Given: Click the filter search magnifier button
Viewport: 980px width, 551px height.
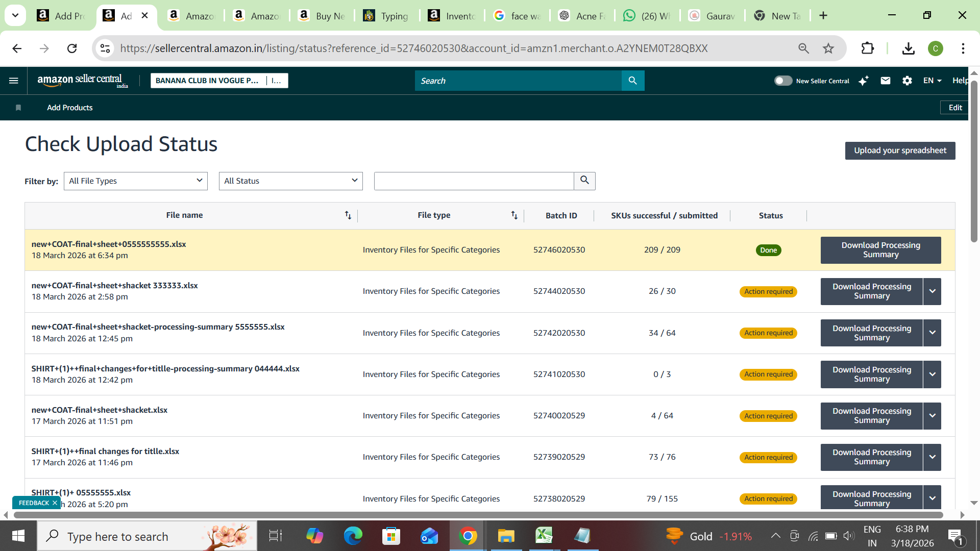Looking at the screenshot, I should point(584,181).
